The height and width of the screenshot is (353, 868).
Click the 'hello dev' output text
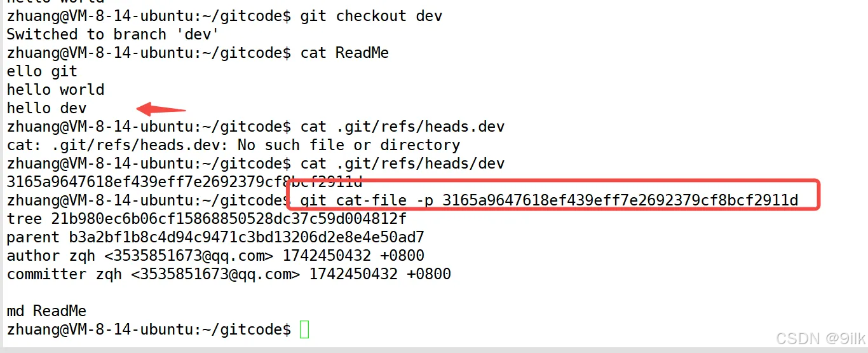click(x=46, y=108)
